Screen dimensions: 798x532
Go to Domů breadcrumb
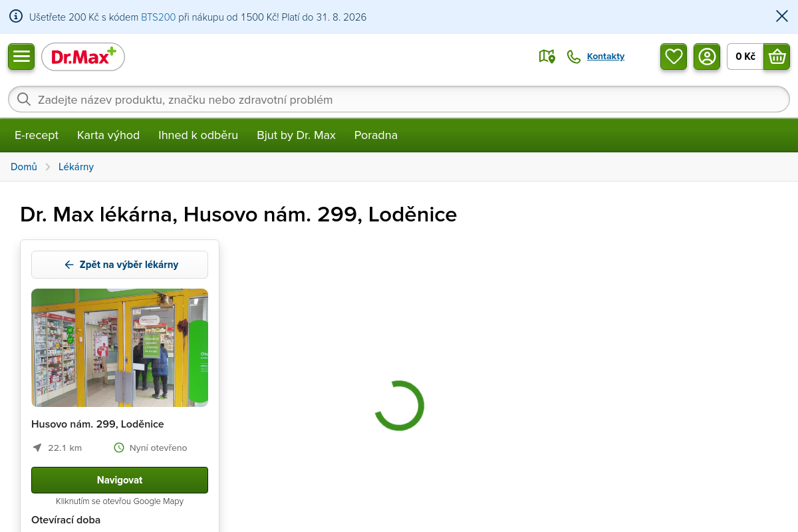click(24, 167)
